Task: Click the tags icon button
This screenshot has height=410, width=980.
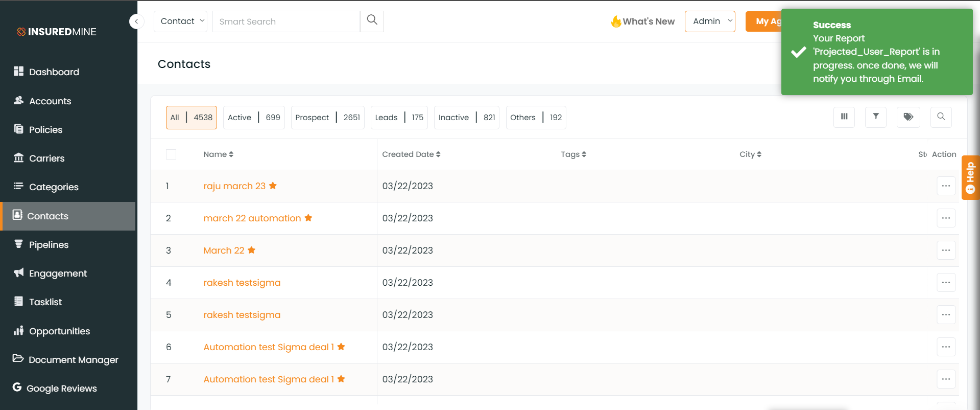Action: [908, 117]
